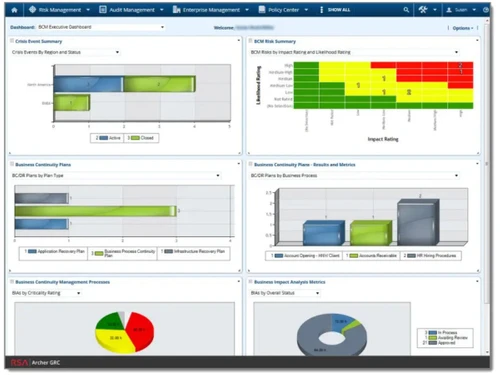Click the tall gray HR Hiring bar
This screenshot has height=375, width=500.
(x=418, y=222)
